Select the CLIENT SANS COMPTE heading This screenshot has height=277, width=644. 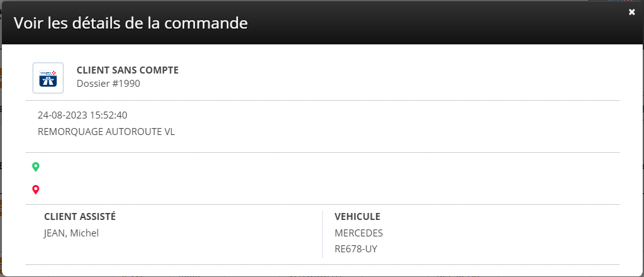(x=127, y=70)
